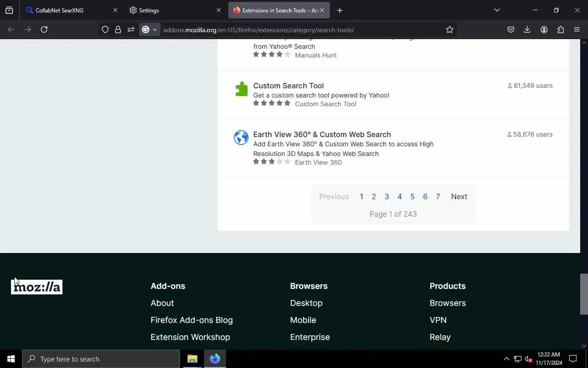Open VPN link in footer

coord(438,320)
